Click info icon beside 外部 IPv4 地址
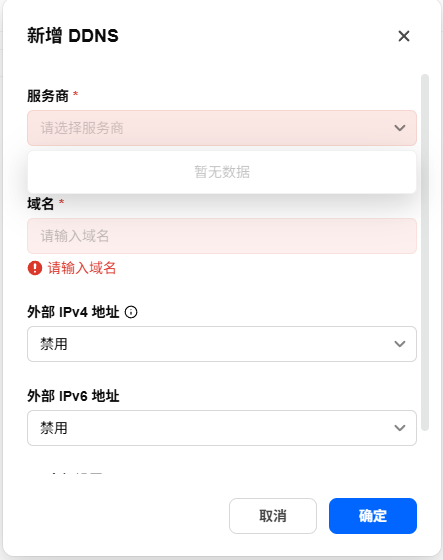This screenshot has width=443, height=560. click(x=131, y=312)
